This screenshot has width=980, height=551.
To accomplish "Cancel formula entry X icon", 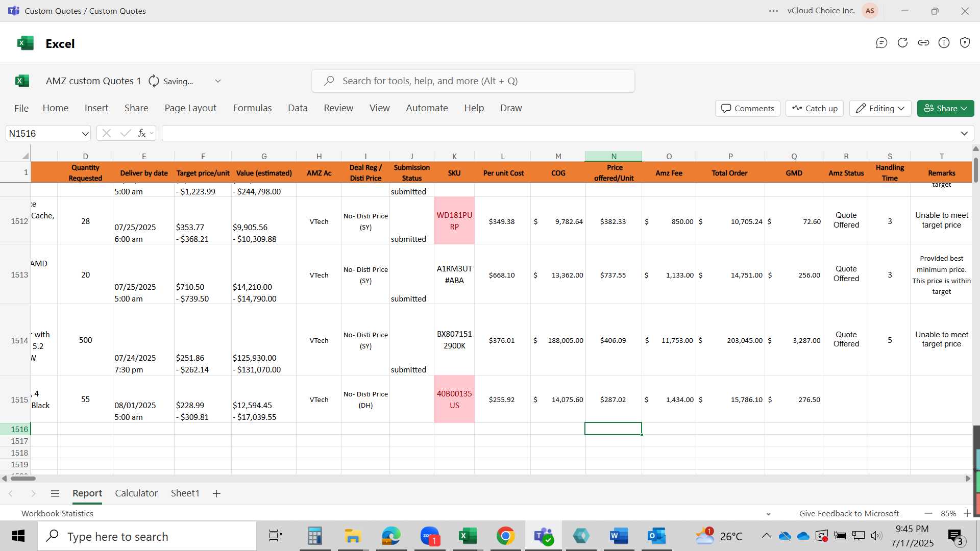I will 106,133.
